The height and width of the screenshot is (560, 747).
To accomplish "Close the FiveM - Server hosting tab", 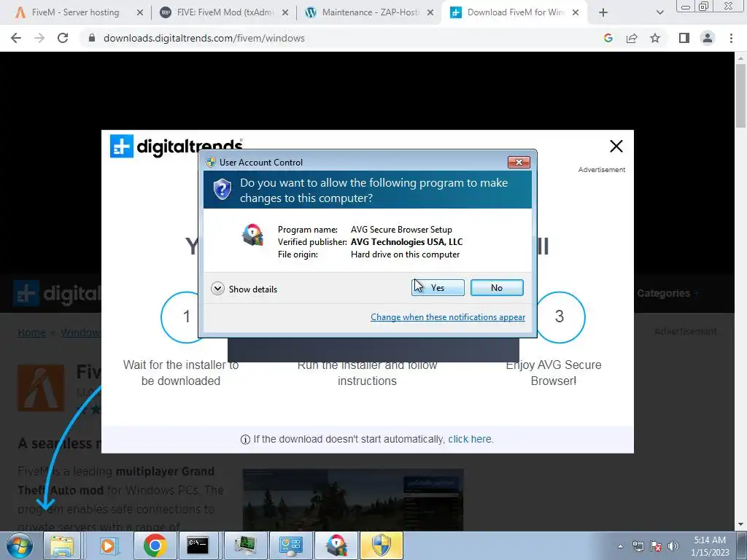I will tap(139, 13).
